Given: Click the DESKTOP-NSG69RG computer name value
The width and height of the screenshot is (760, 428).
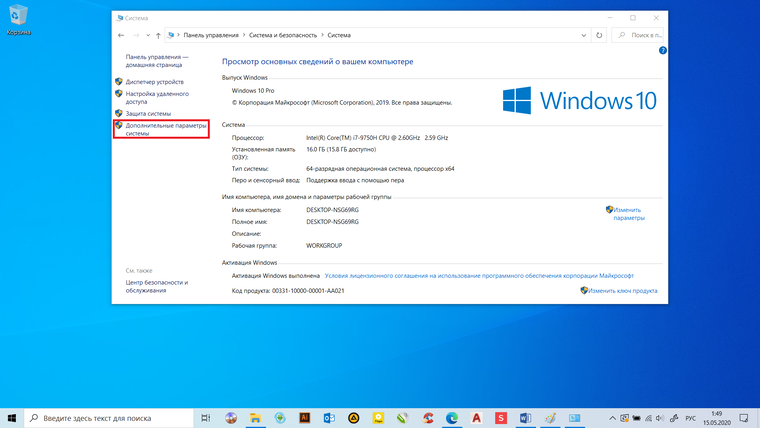Looking at the screenshot, I should 332,210.
